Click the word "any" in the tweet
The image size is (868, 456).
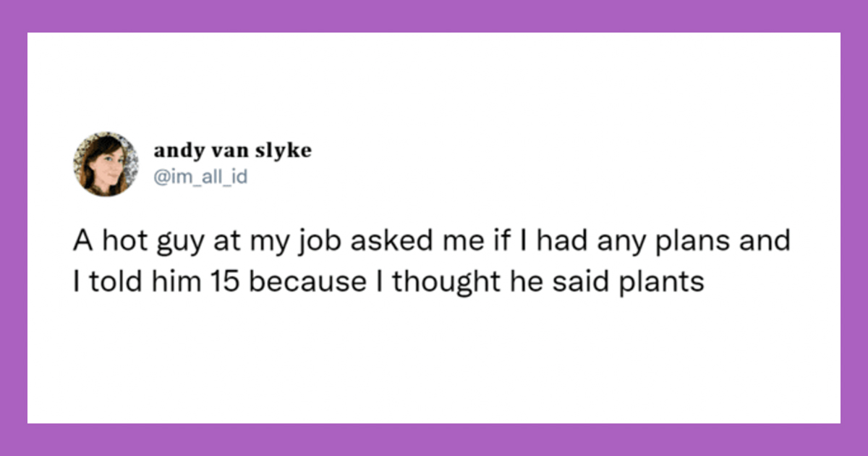(621, 242)
